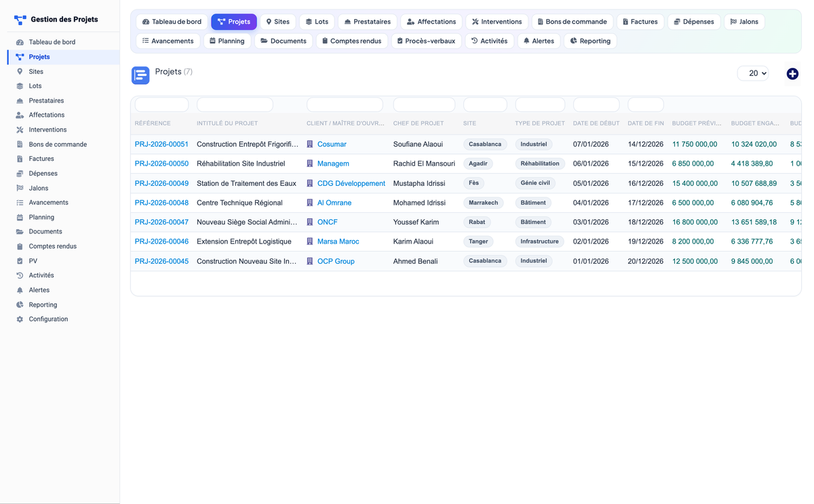Click the Lots stack icon in sidebar
The height and width of the screenshot is (504, 814).
point(20,86)
